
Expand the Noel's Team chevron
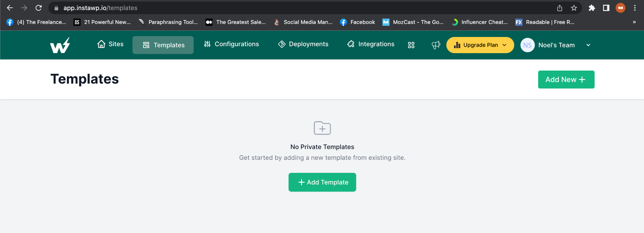[588, 45]
